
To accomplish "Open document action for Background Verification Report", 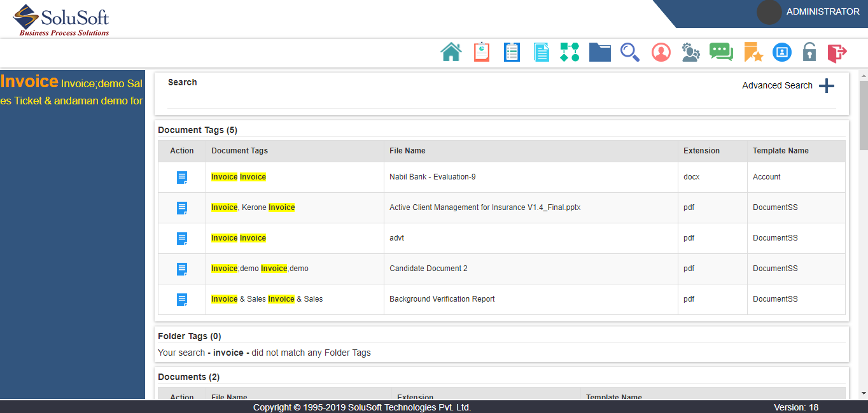I will [182, 300].
